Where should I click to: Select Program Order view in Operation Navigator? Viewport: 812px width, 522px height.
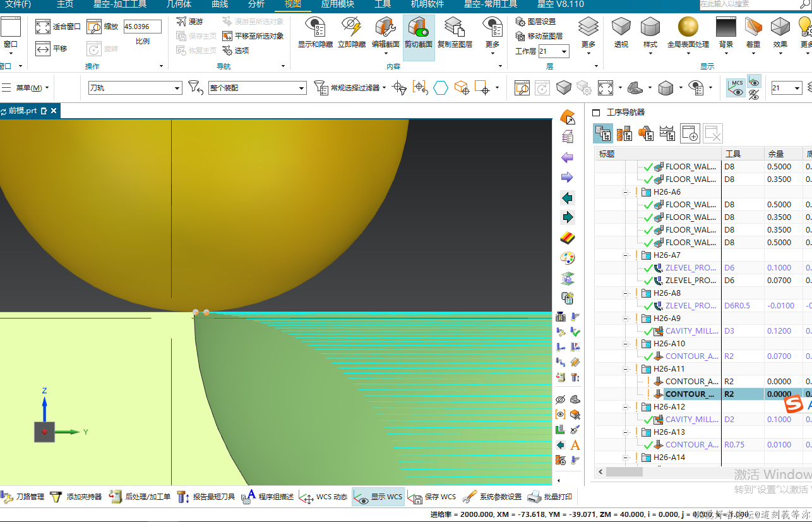(x=603, y=133)
